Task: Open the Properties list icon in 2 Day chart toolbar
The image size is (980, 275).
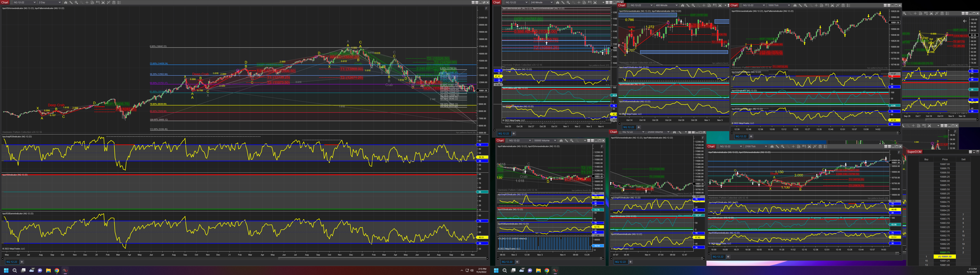Action: pyautogui.click(x=119, y=2)
